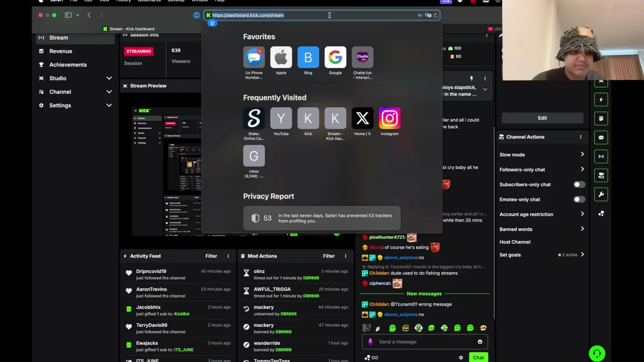Toggle Emotes-only chat switch
Image resolution: width=644 pixels, height=362 pixels.
(579, 200)
